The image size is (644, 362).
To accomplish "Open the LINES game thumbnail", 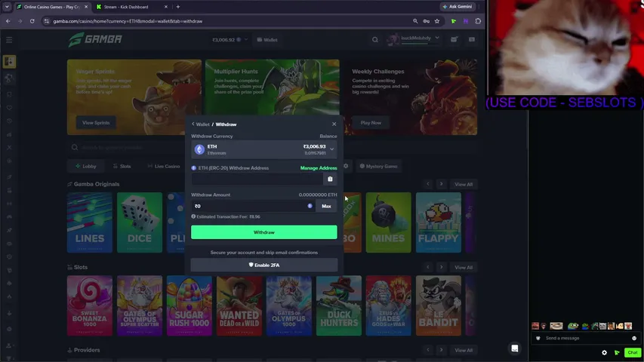I will coord(90,222).
